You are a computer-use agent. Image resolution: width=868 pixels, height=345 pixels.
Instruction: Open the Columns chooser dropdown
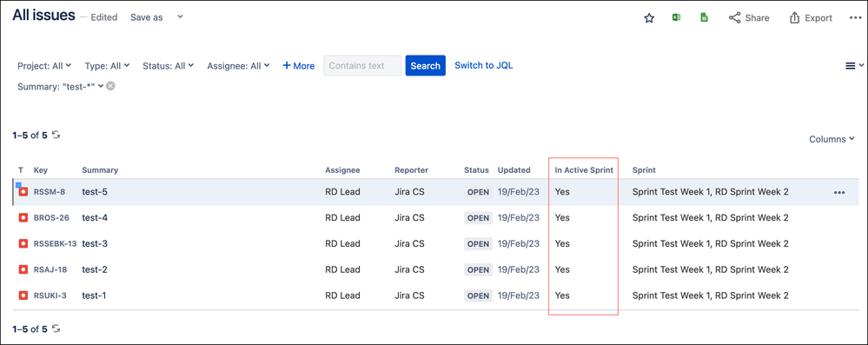point(832,139)
